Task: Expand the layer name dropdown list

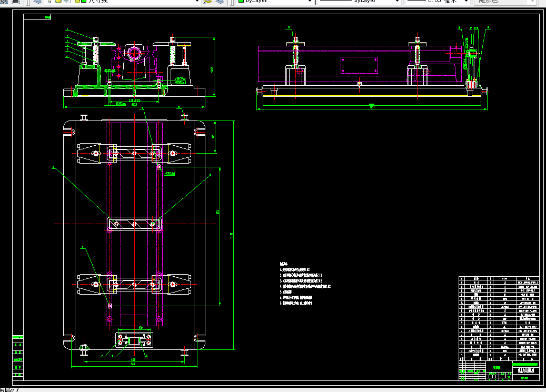Action: click(x=197, y=2)
